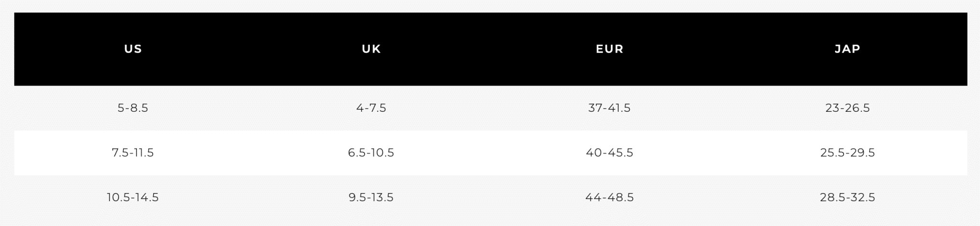Click the UK 6.5-10.5 cell
980x226 pixels.
(371, 153)
